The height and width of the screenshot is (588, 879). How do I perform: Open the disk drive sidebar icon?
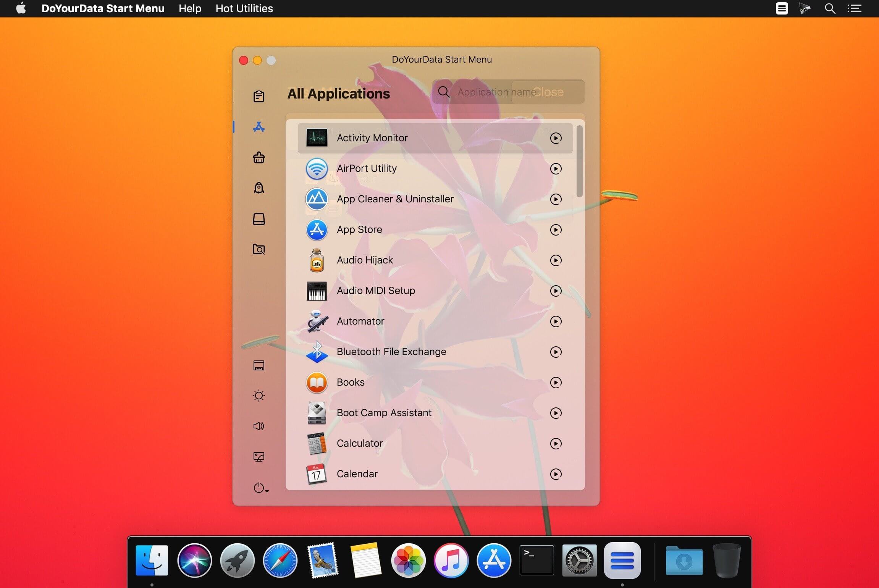[259, 219]
